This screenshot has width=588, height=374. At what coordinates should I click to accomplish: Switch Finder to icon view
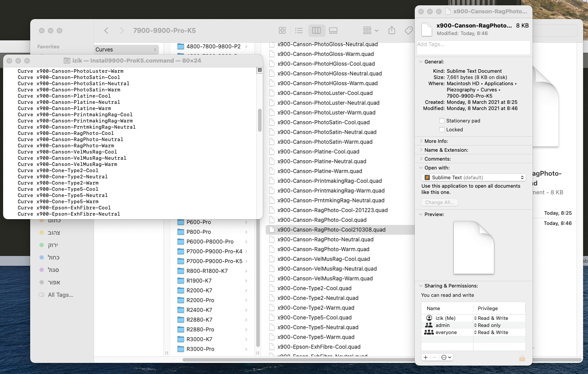click(x=282, y=31)
